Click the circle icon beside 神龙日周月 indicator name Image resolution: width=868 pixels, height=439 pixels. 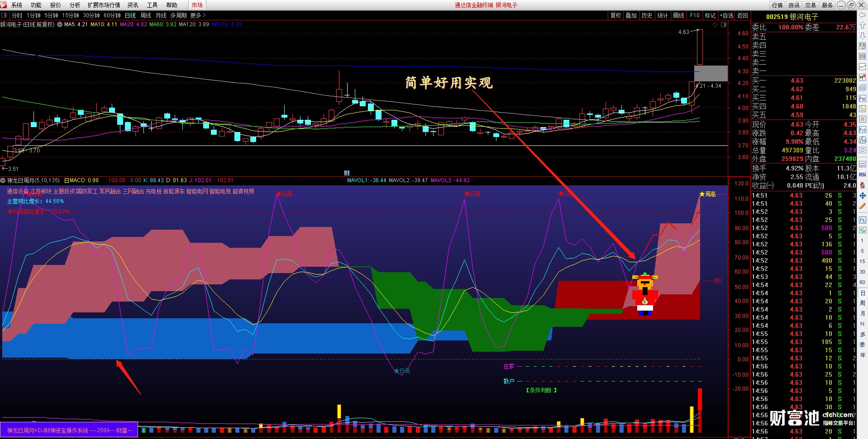(3, 180)
